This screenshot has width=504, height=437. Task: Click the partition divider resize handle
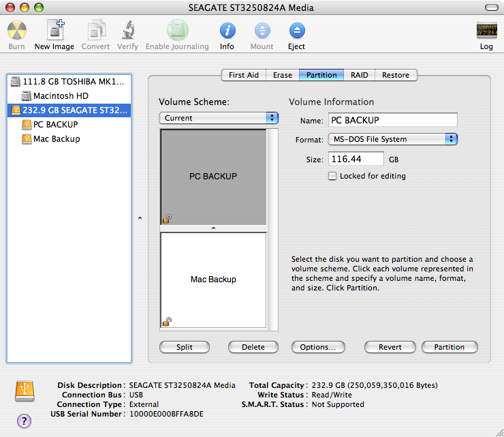213,228
